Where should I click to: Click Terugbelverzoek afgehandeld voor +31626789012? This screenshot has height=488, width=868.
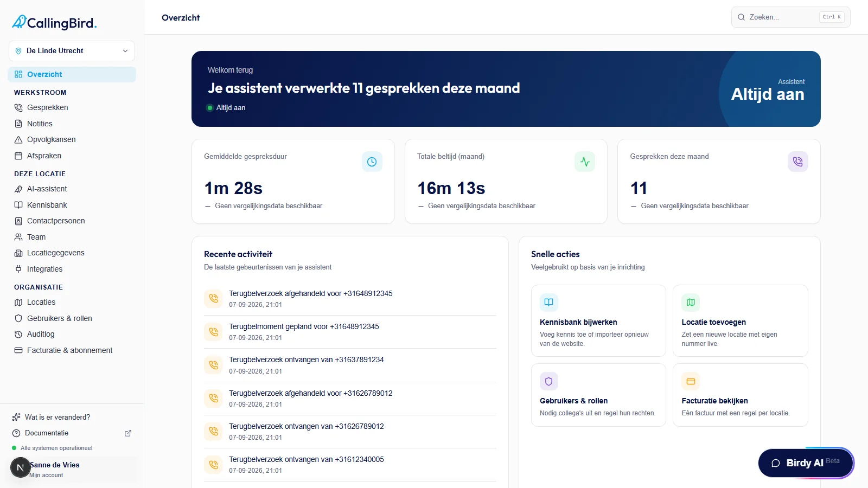(x=311, y=393)
